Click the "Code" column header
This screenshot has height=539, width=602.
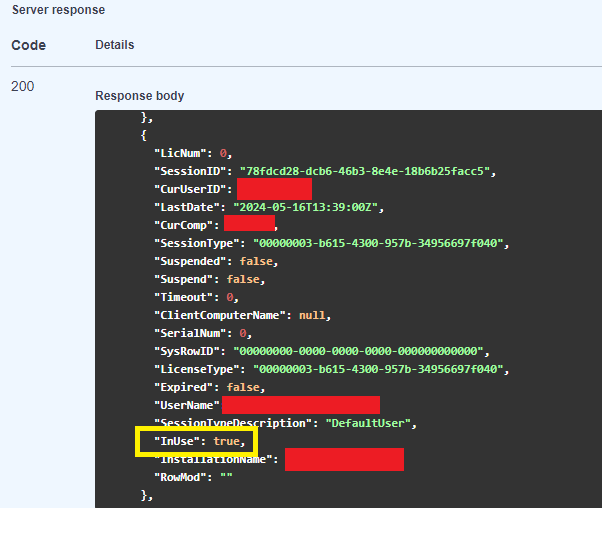[x=29, y=45]
